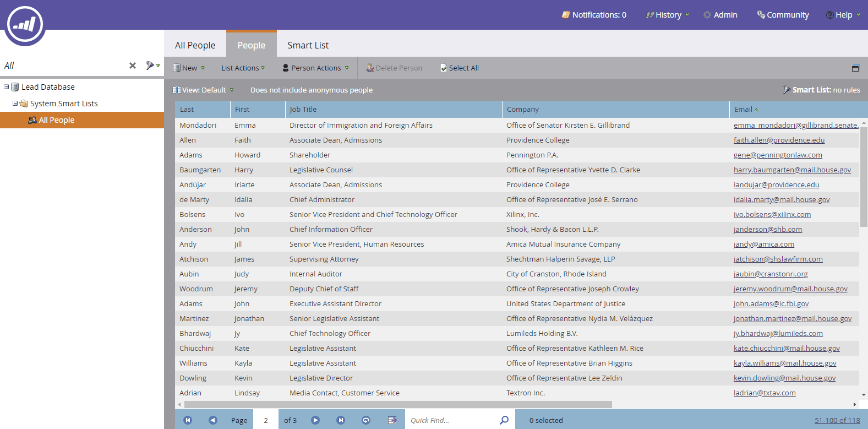The image size is (868, 429).
Task: Go to previous page with pager icon
Action: click(x=213, y=420)
